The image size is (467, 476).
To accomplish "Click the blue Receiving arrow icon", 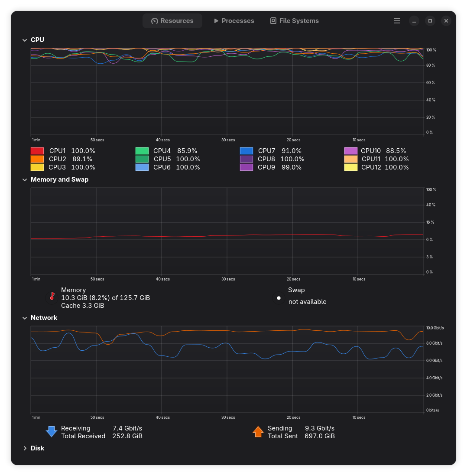I will pyautogui.click(x=52, y=431).
